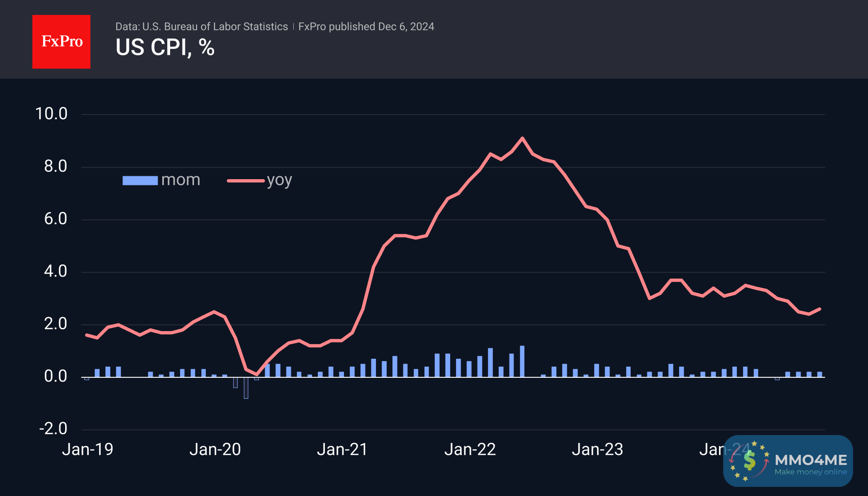This screenshot has width=868, height=496.
Task: Click the pink yoy legend line
Action: pos(246,180)
